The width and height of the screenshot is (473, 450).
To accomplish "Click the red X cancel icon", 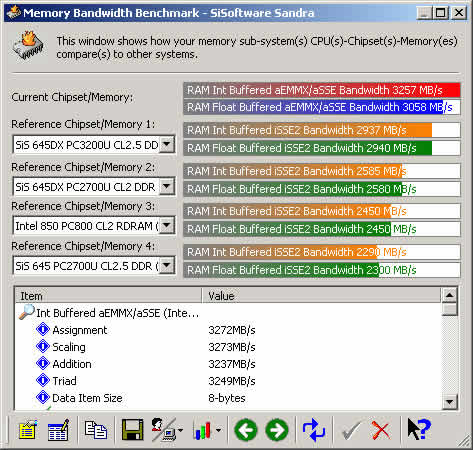I will (x=381, y=431).
